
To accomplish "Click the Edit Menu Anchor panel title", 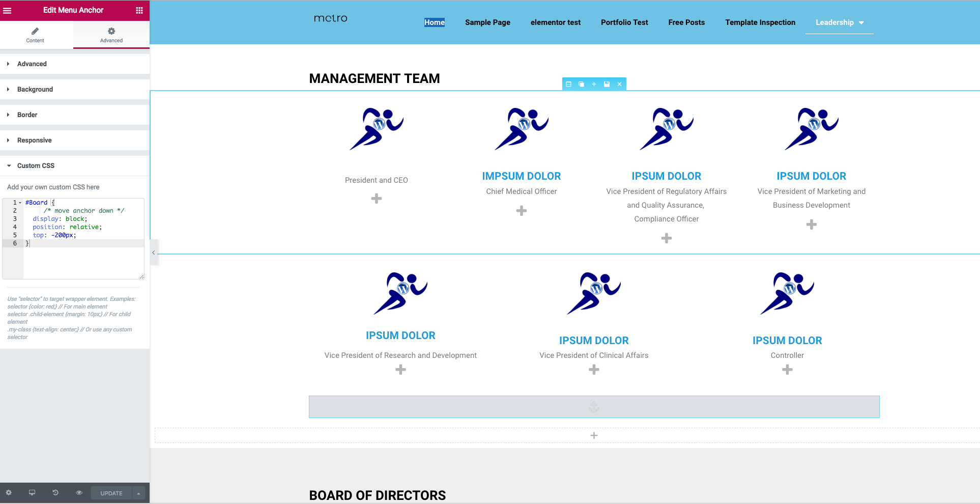I will [73, 10].
